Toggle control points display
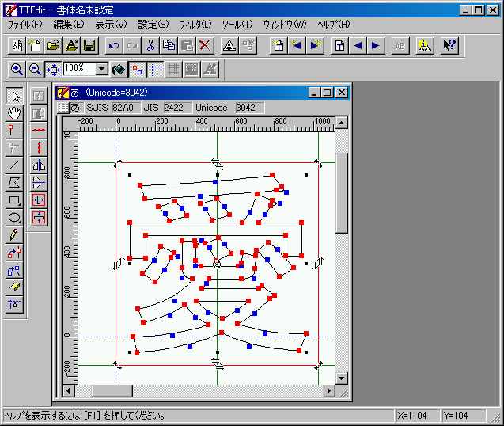This screenshot has width=504, height=426. (x=137, y=69)
